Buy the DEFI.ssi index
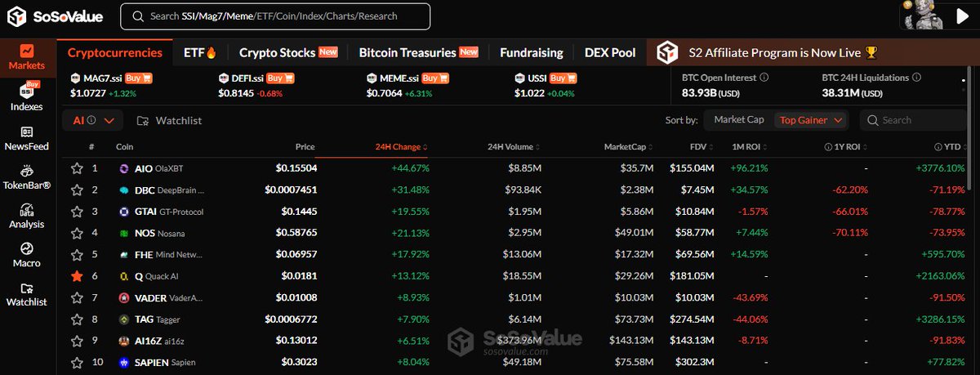Viewport: 980px width, 375px height. (280, 78)
